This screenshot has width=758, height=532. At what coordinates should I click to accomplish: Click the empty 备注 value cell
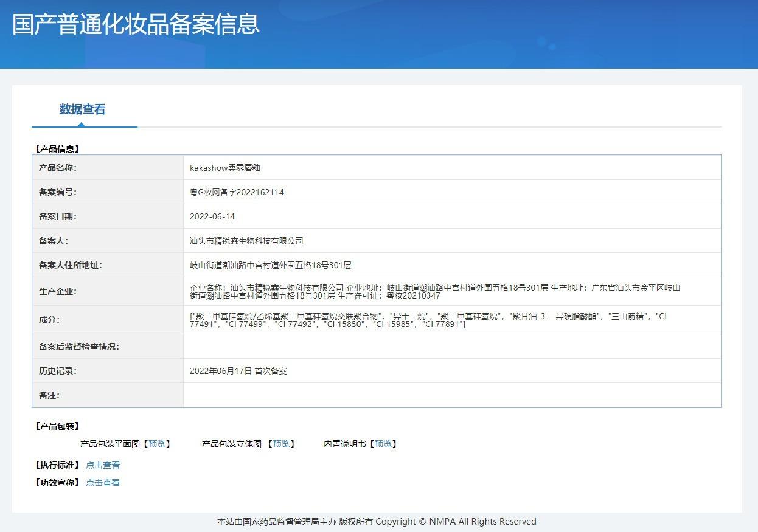click(451, 395)
